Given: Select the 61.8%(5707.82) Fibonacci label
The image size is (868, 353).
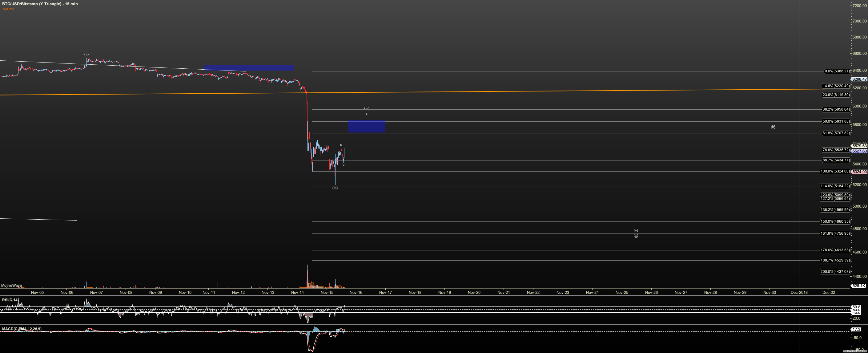Looking at the screenshot, I should tap(836, 133).
